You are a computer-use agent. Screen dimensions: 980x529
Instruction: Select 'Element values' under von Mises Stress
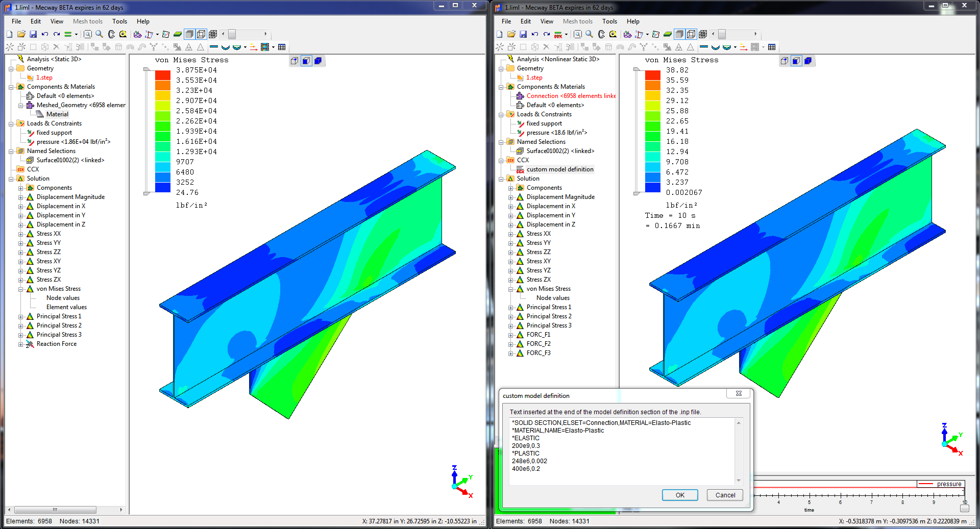click(66, 307)
